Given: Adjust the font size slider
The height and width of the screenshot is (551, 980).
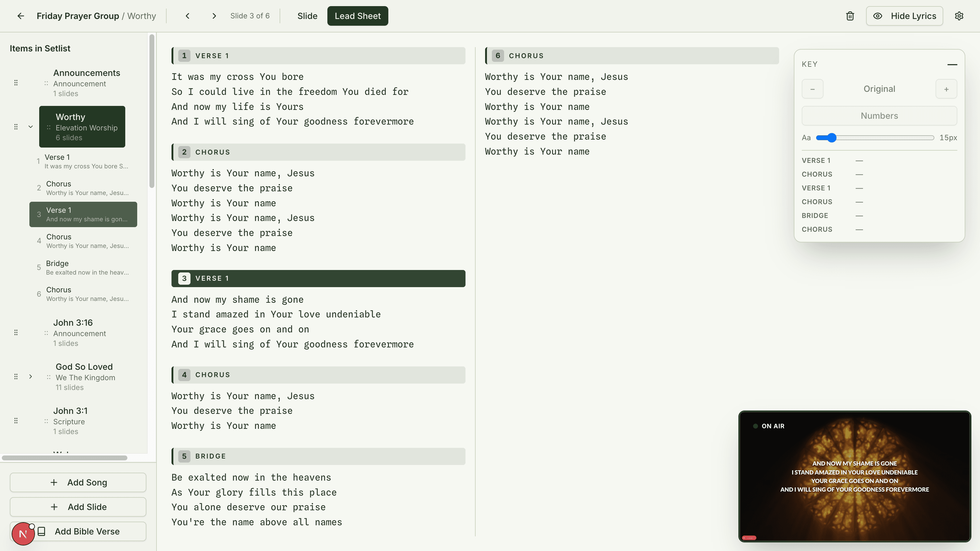Looking at the screenshot, I should tap(875, 138).
